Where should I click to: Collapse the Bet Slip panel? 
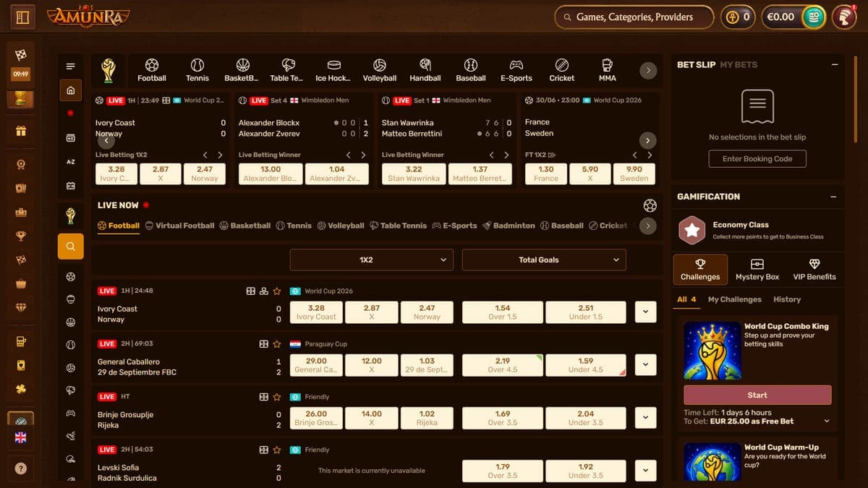[834, 64]
